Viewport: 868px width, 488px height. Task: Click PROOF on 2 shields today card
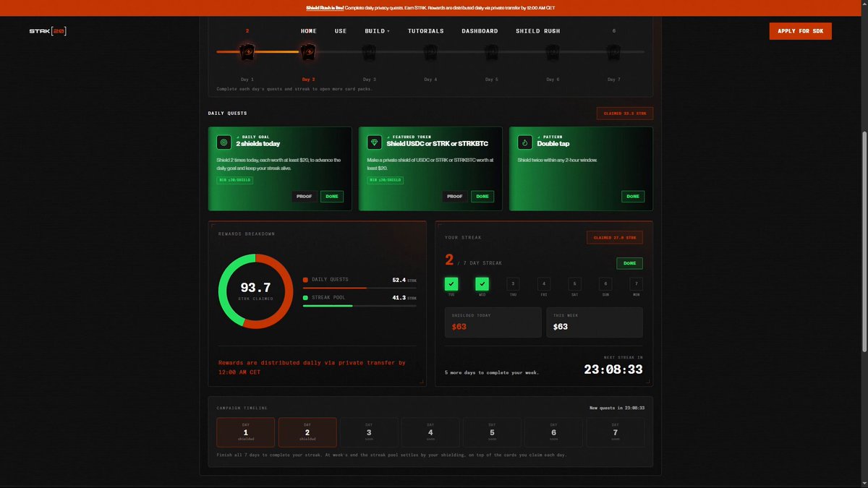tap(305, 197)
